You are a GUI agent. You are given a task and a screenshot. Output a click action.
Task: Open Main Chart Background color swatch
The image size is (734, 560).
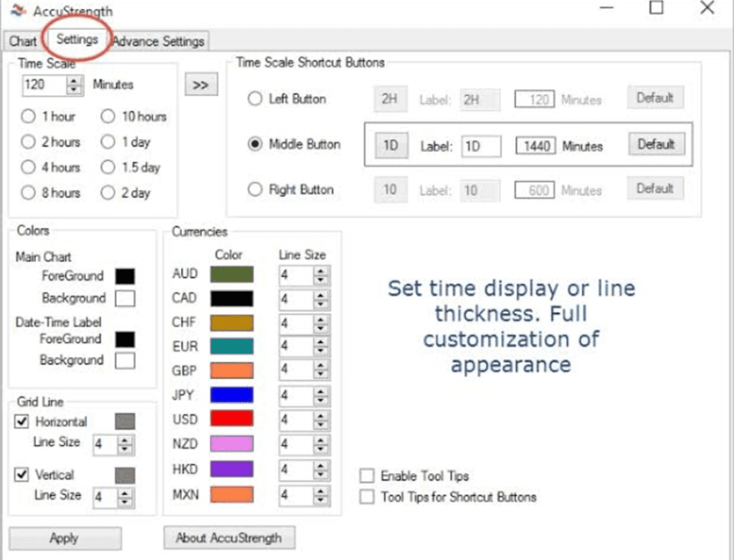[x=125, y=298]
